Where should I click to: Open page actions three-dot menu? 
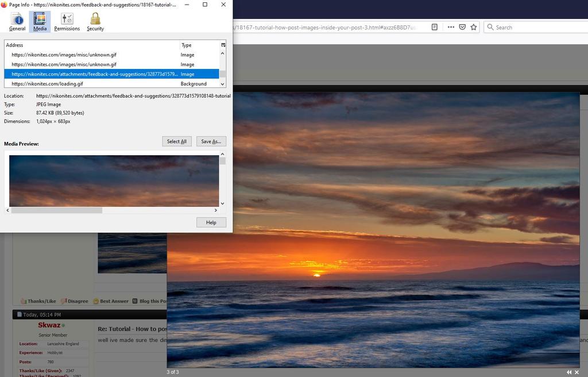coord(451,27)
